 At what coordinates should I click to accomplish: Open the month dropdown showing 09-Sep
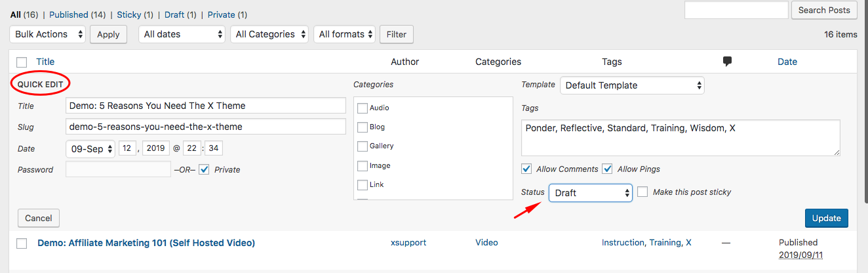tap(90, 148)
